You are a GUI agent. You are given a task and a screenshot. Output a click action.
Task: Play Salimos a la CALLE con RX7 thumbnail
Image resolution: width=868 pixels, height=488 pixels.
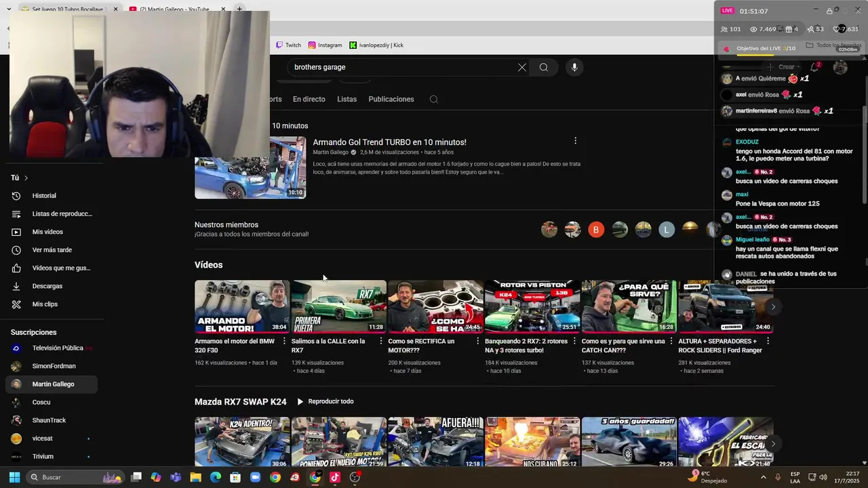(x=339, y=306)
